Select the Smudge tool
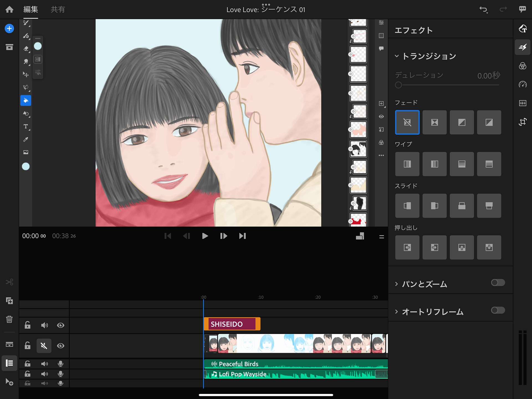This screenshot has height=399, width=532. click(x=26, y=62)
